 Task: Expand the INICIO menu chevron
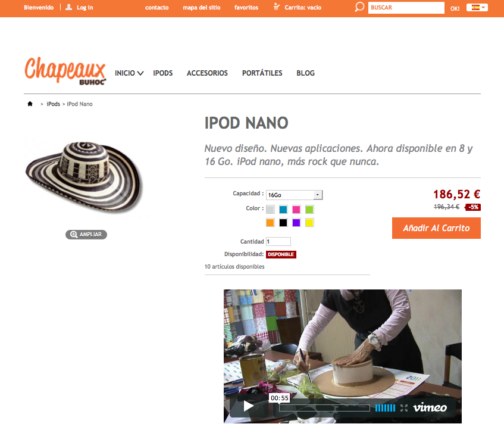140,73
